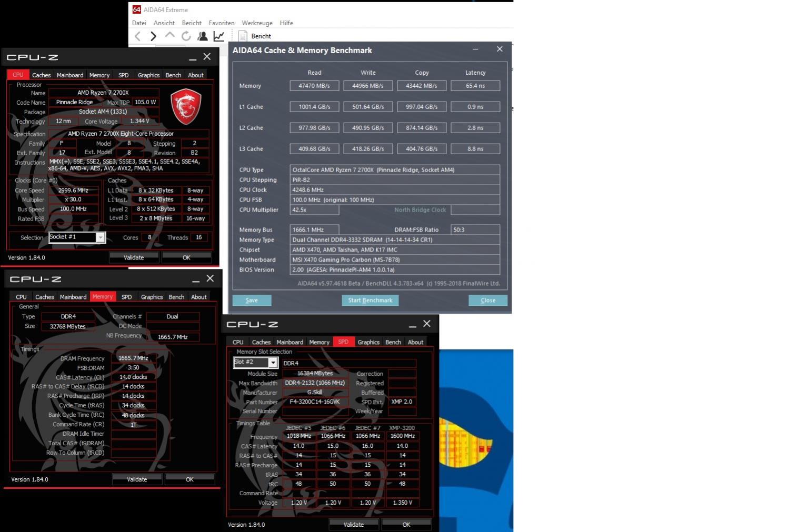808x532 pixels.
Task: Click Core Speed value 2999.6 MHz
Action: (74, 190)
